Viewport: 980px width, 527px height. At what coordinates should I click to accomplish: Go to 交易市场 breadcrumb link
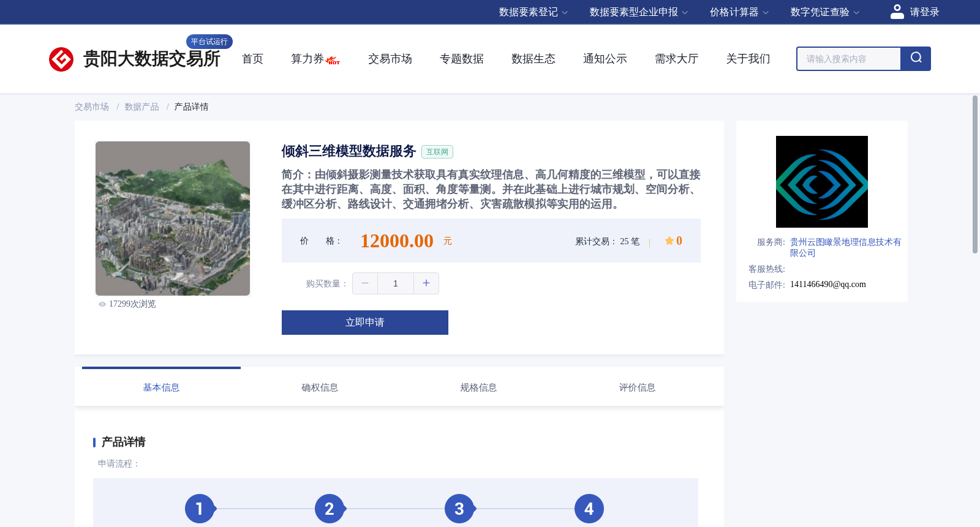click(x=92, y=107)
